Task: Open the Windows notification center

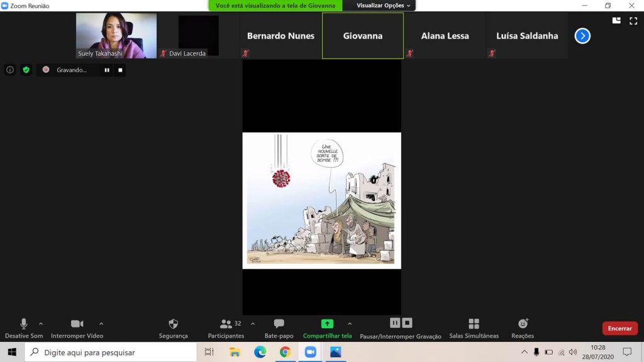Action: pos(627,352)
